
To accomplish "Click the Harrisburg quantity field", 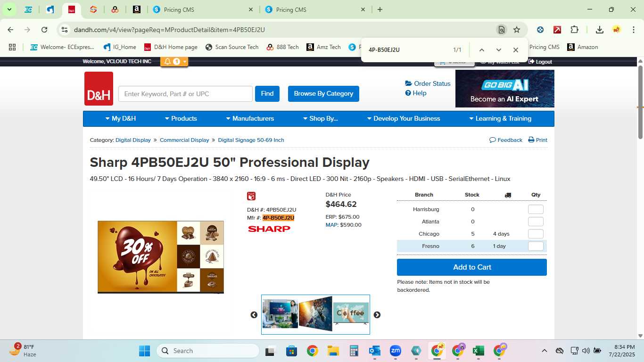I will [x=536, y=209].
